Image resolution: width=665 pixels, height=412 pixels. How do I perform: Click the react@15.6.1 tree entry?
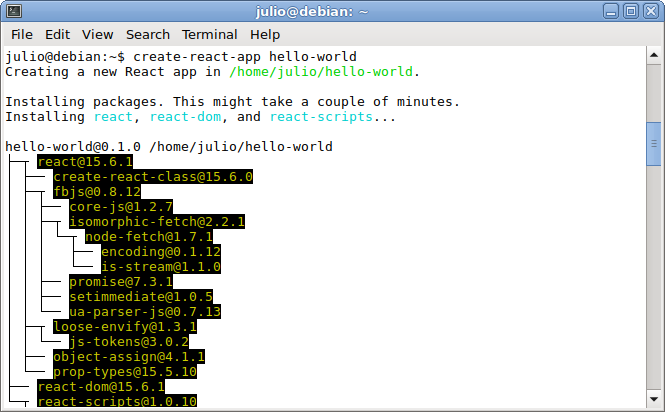click(85, 162)
